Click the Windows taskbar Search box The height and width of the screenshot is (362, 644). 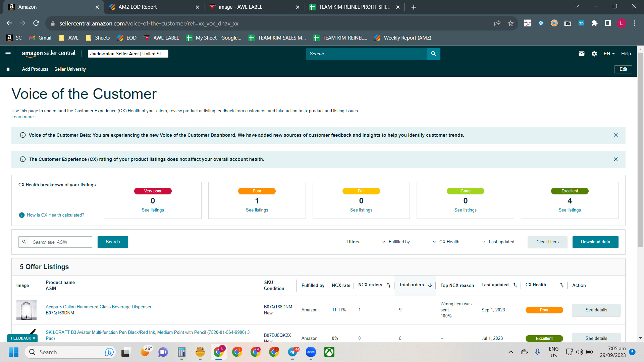coord(70,352)
